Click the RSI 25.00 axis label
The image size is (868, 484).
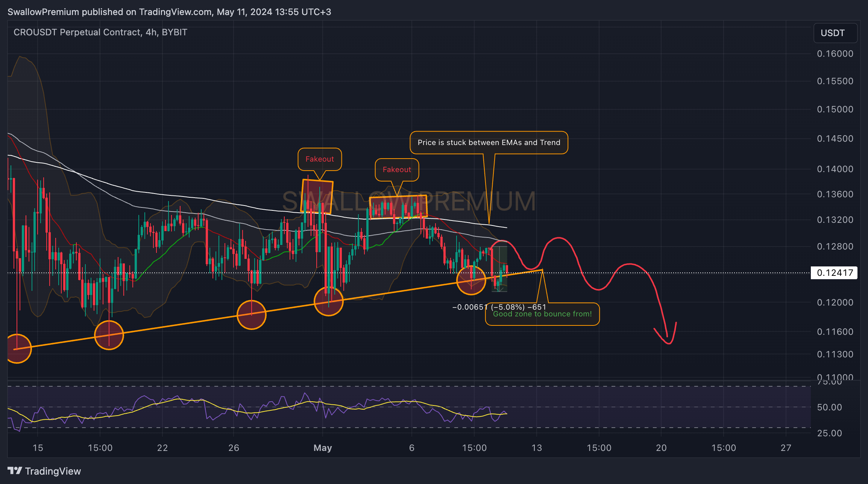coord(830,433)
